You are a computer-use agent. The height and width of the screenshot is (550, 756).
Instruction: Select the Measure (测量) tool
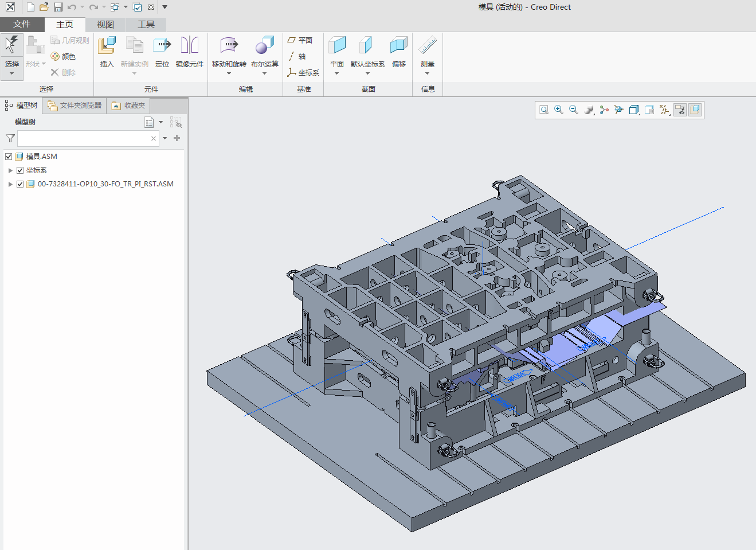(428, 52)
